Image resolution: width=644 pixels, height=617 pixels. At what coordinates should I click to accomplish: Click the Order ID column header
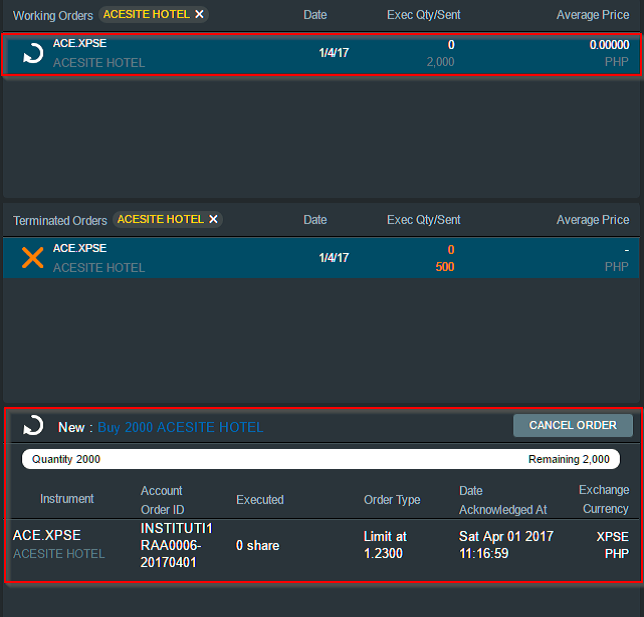coord(163,510)
